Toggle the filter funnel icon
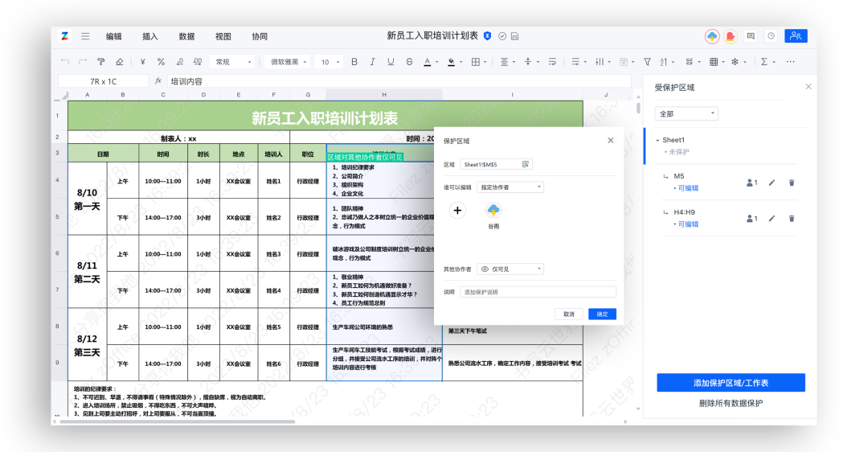 (647, 62)
